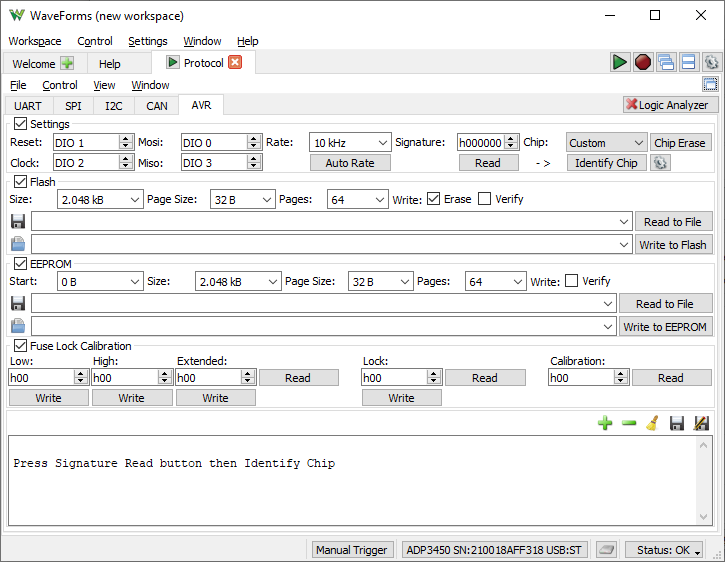Toggle the Settings group checkbox
The height and width of the screenshot is (562, 725).
tap(20, 124)
